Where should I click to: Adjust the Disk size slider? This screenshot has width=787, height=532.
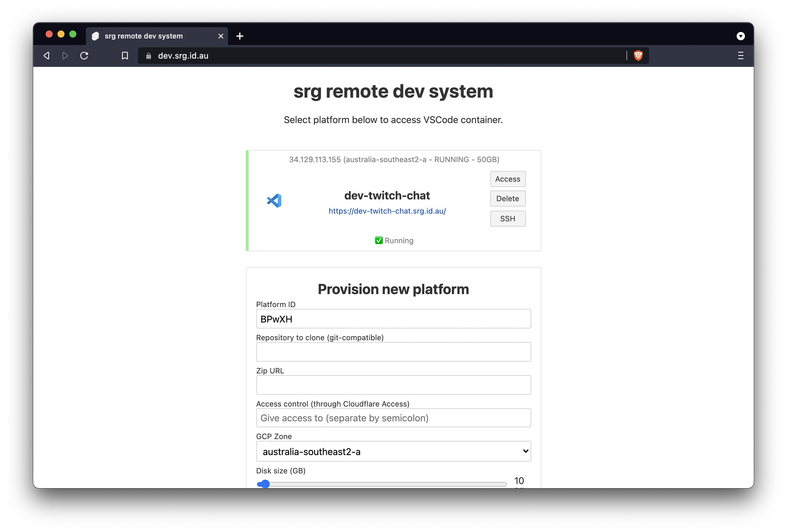264,484
